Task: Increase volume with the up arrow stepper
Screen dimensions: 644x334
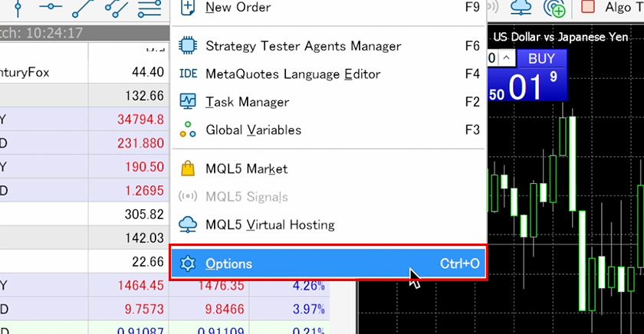Action: [x=507, y=58]
